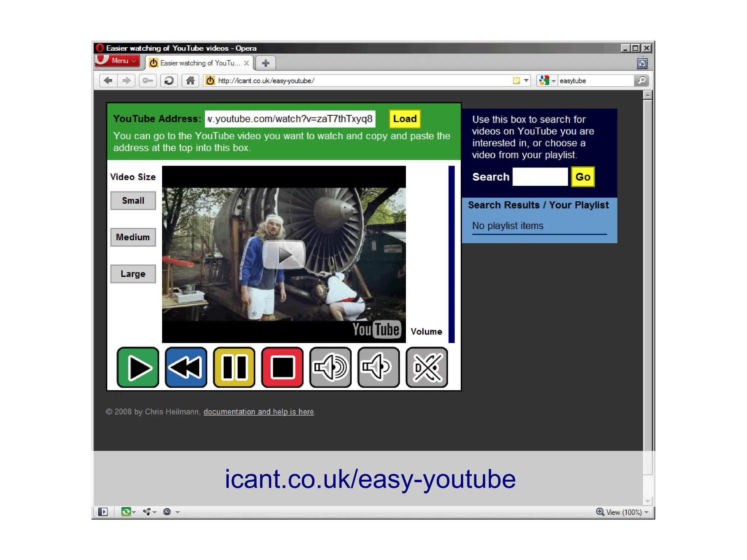Open the closed tabs trash icon
The height and width of the screenshot is (560, 747).
click(642, 63)
